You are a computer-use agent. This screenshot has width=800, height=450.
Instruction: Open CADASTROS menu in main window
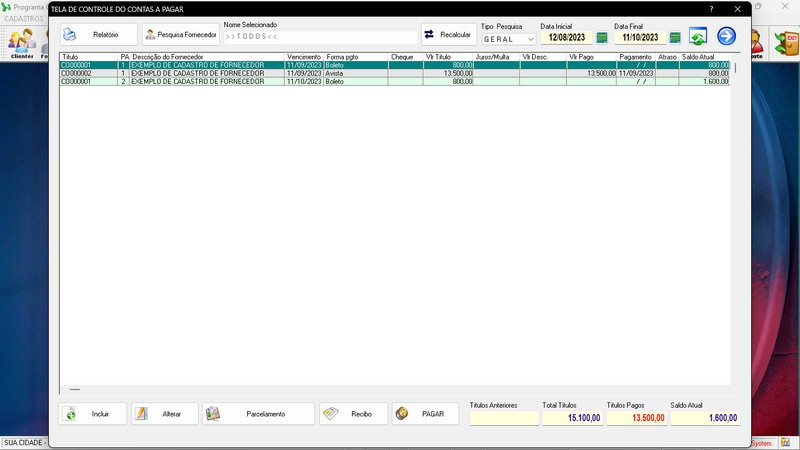[x=24, y=19]
